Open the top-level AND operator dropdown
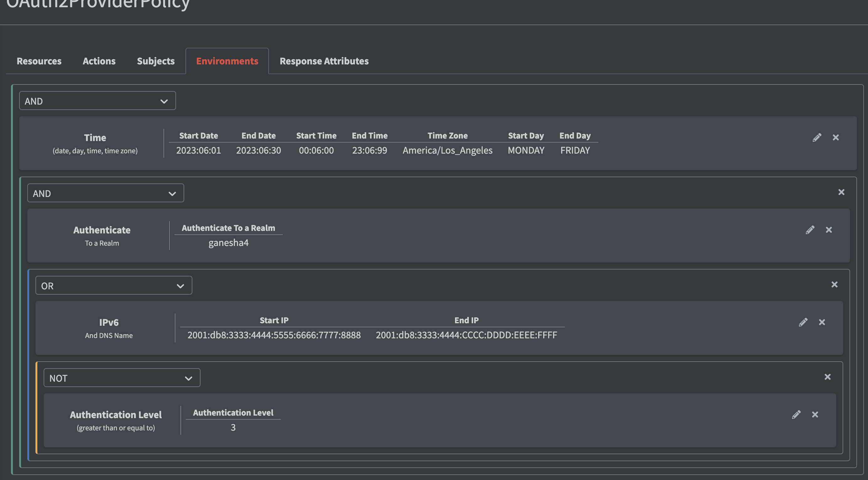Image resolution: width=868 pixels, height=480 pixels. coord(97,101)
